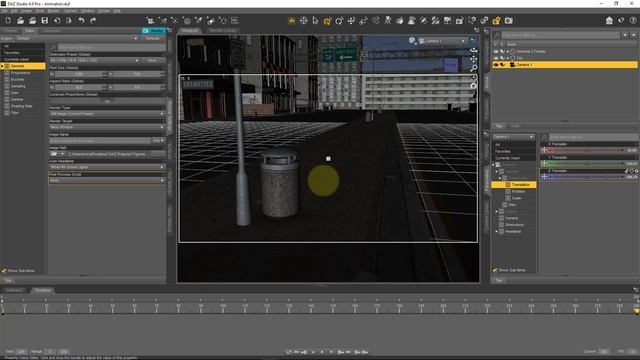Open the Presets tab in Render Settings
The height and width of the screenshot is (360, 640).
point(11,31)
